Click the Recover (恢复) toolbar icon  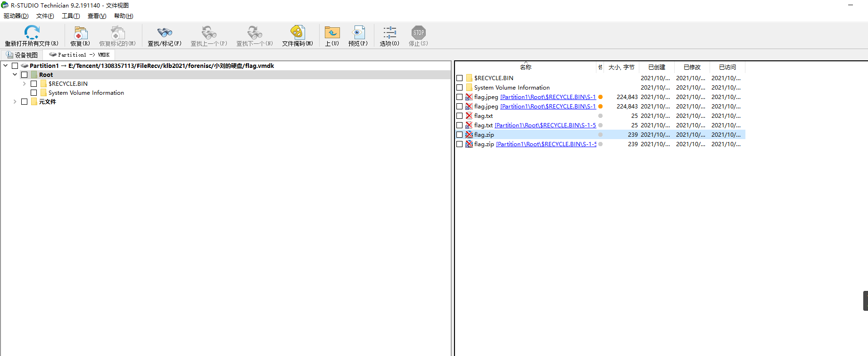(81, 33)
